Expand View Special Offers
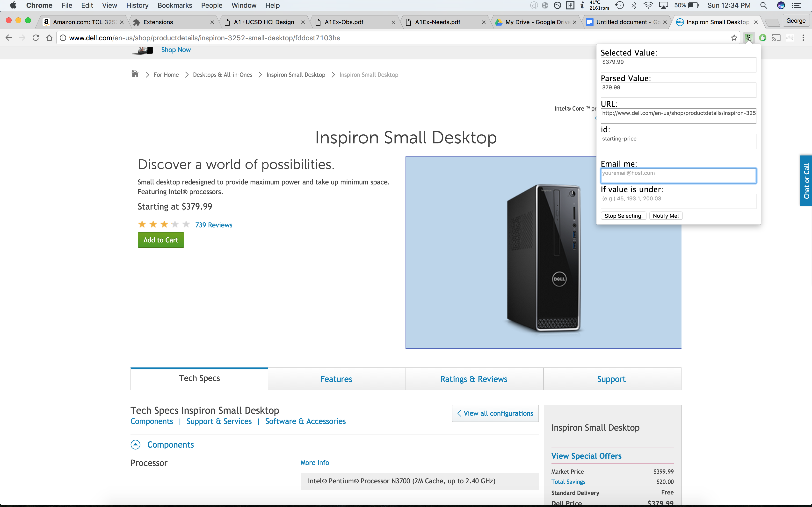This screenshot has width=812, height=507. pyautogui.click(x=586, y=456)
